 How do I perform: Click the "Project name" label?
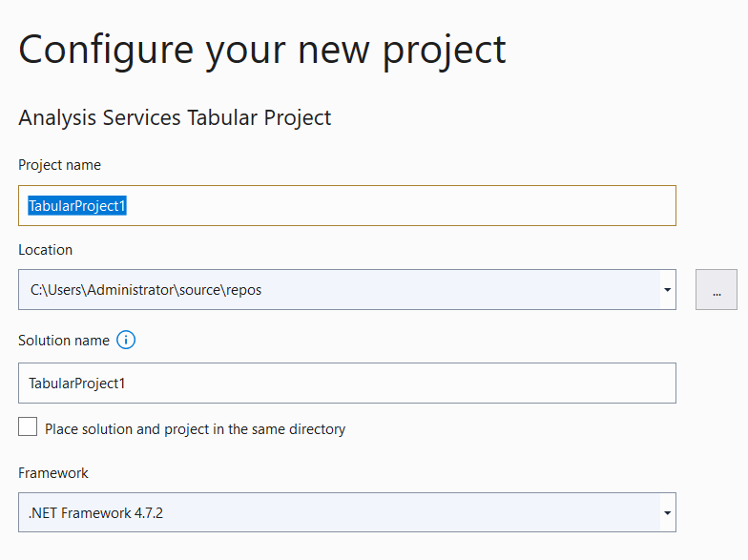coord(59,165)
